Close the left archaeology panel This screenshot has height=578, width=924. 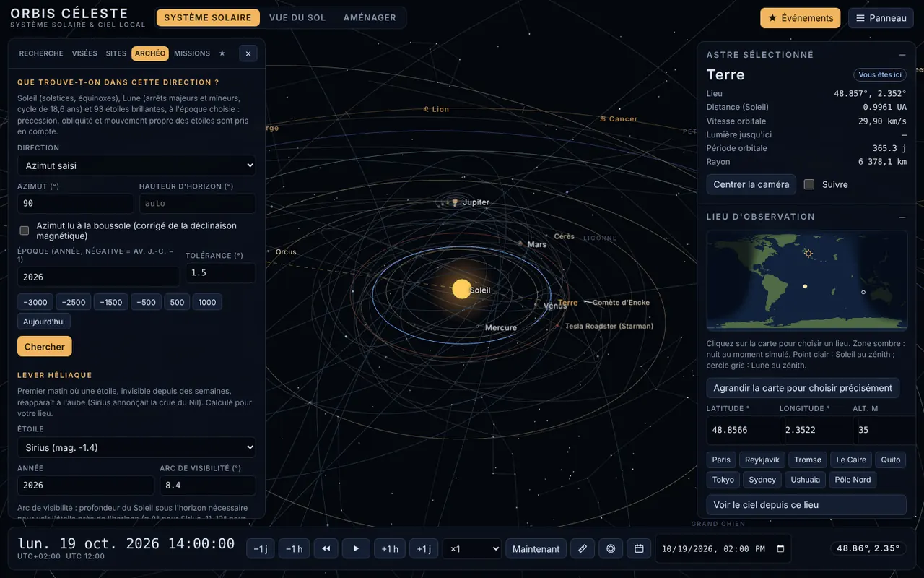point(248,53)
